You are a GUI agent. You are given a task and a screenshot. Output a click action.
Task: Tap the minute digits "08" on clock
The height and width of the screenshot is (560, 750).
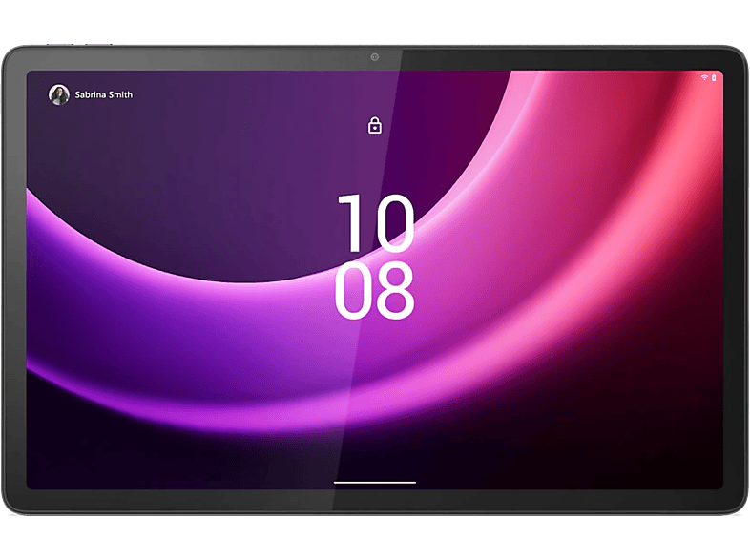coord(374,291)
